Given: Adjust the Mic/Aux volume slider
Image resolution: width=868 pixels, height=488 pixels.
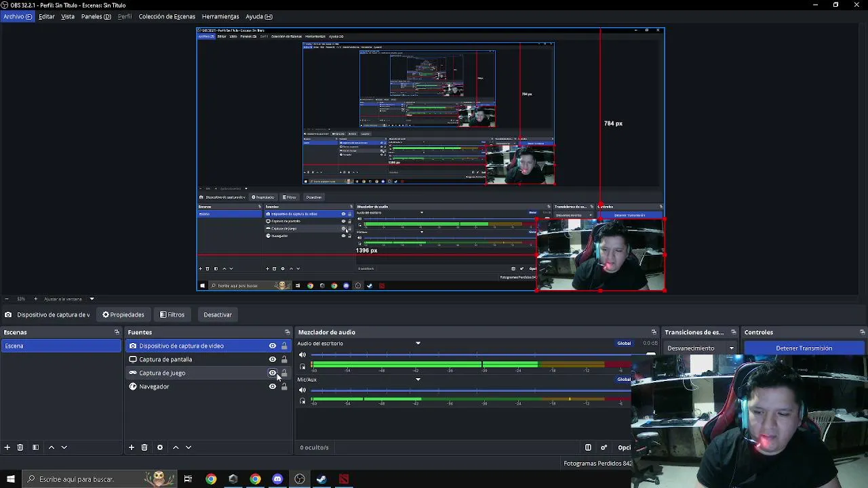Looking at the screenshot, I should (471, 390).
